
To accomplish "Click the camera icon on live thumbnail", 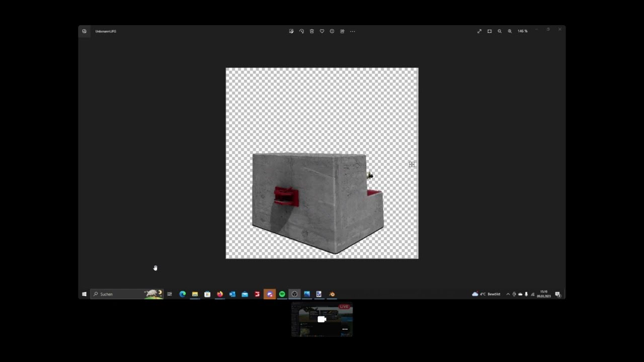I will click(x=322, y=319).
